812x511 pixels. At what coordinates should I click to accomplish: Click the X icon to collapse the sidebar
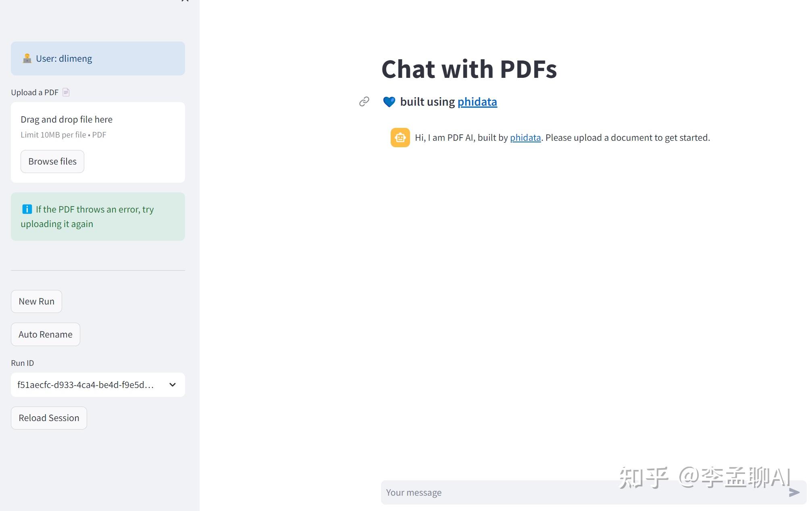pos(184,2)
